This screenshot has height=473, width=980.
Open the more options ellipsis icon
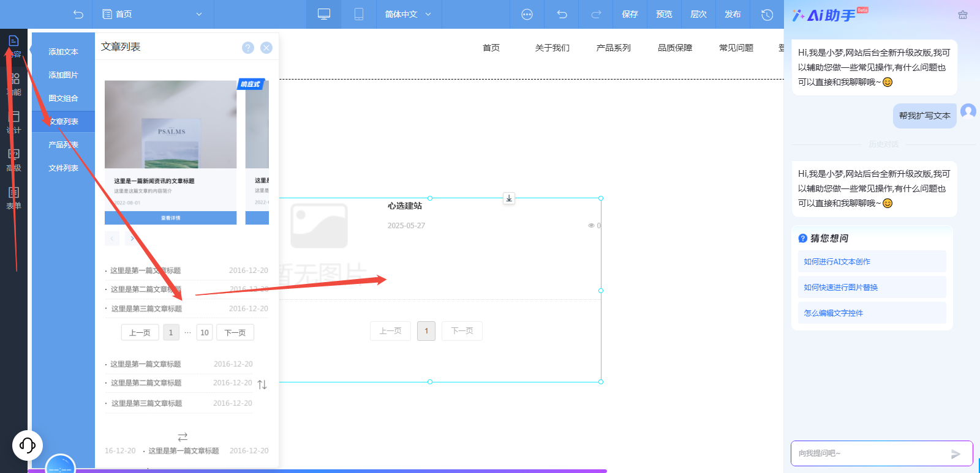click(527, 14)
